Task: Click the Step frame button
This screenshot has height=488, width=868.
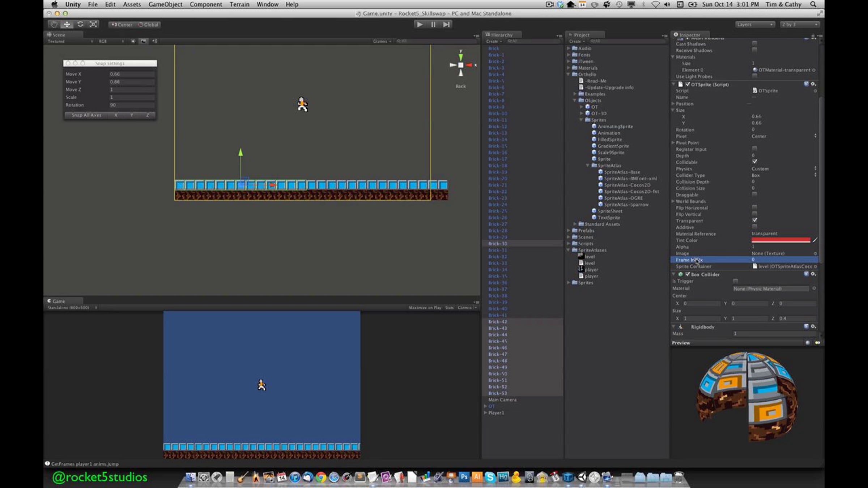Action: click(x=446, y=24)
